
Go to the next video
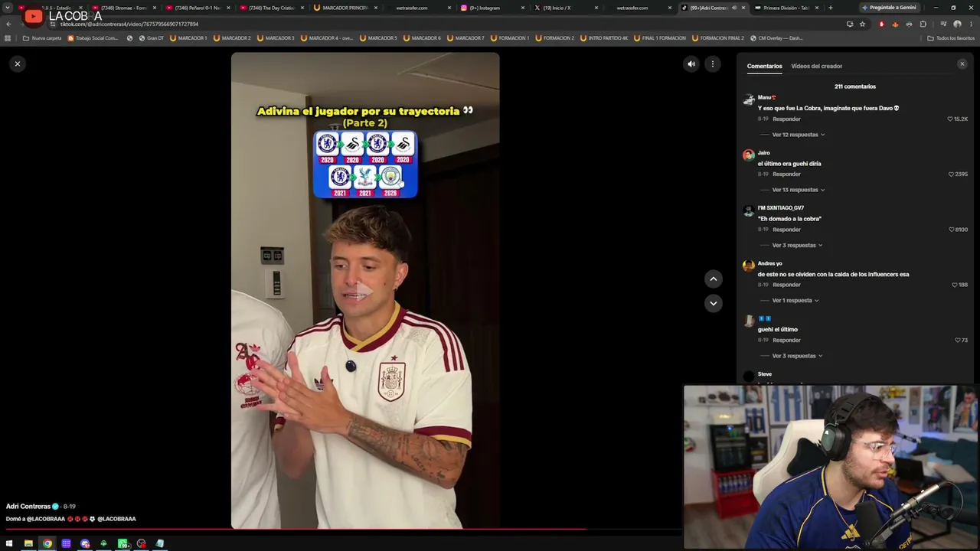(x=714, y=303)
